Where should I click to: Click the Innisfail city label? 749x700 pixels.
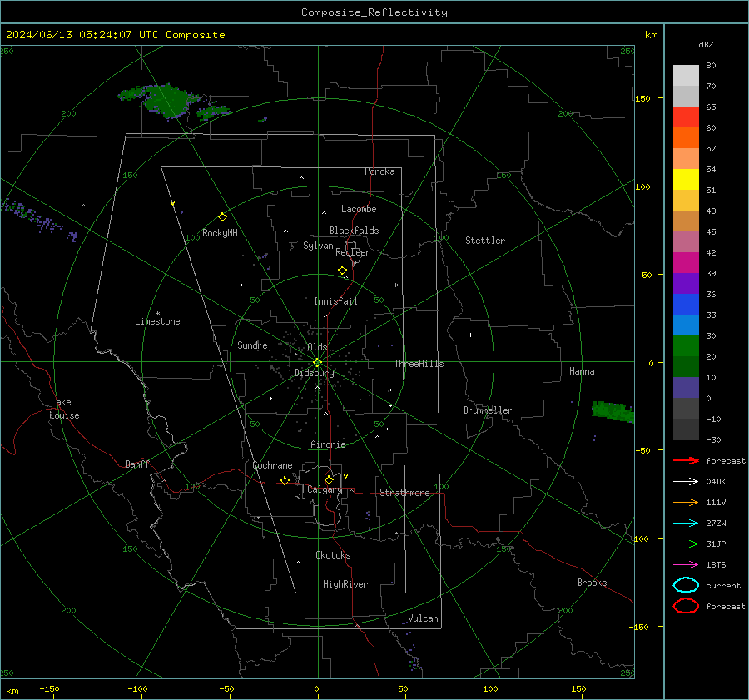335,301
